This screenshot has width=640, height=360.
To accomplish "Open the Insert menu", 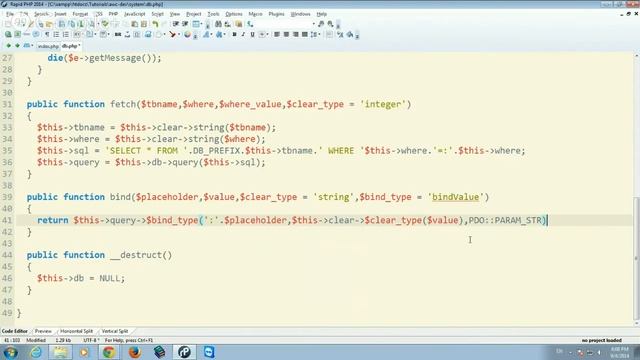I will point(60,14).
